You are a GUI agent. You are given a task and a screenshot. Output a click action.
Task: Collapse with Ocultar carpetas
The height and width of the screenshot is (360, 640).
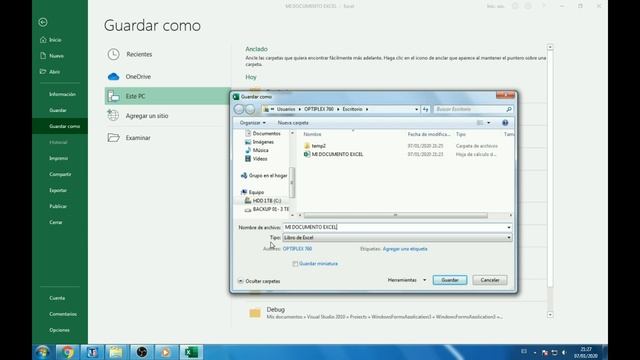(259, 281)
